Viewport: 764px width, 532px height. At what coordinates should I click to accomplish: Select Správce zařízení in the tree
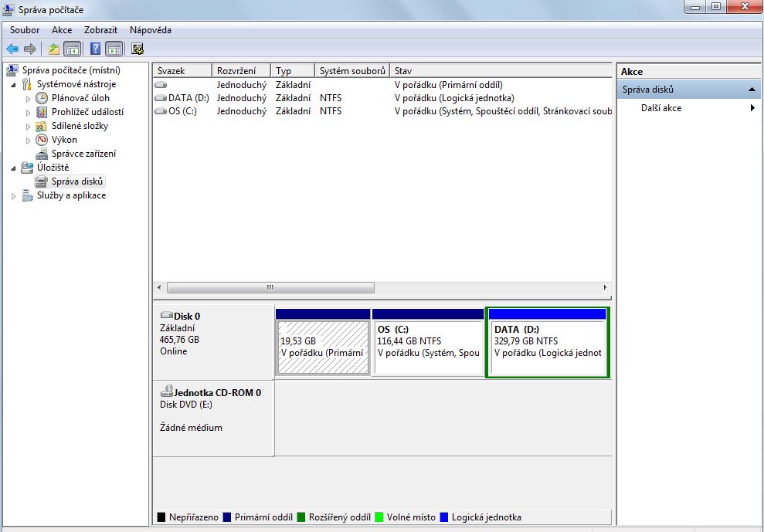pyautogui.click(x=83, y=154)
